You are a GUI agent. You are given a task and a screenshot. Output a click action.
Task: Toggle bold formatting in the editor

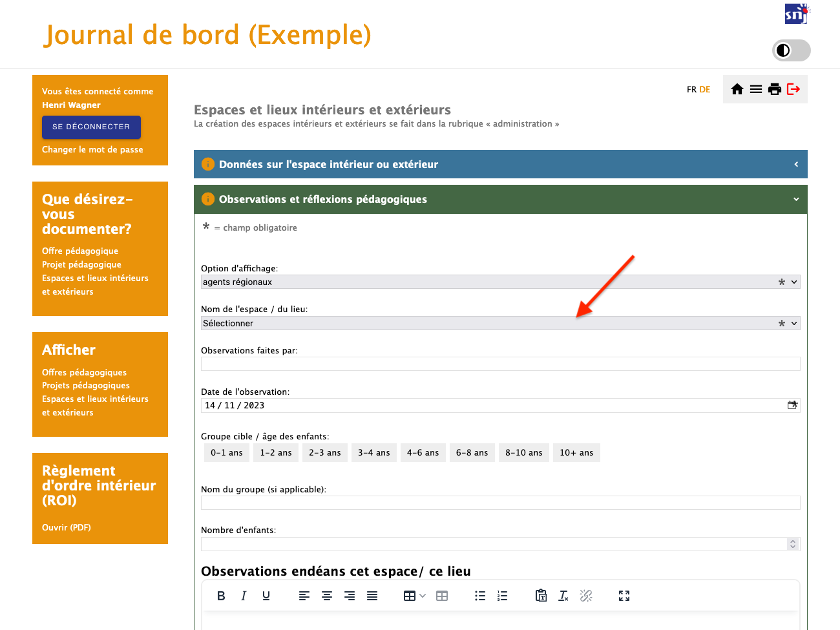tap(221, 596)
